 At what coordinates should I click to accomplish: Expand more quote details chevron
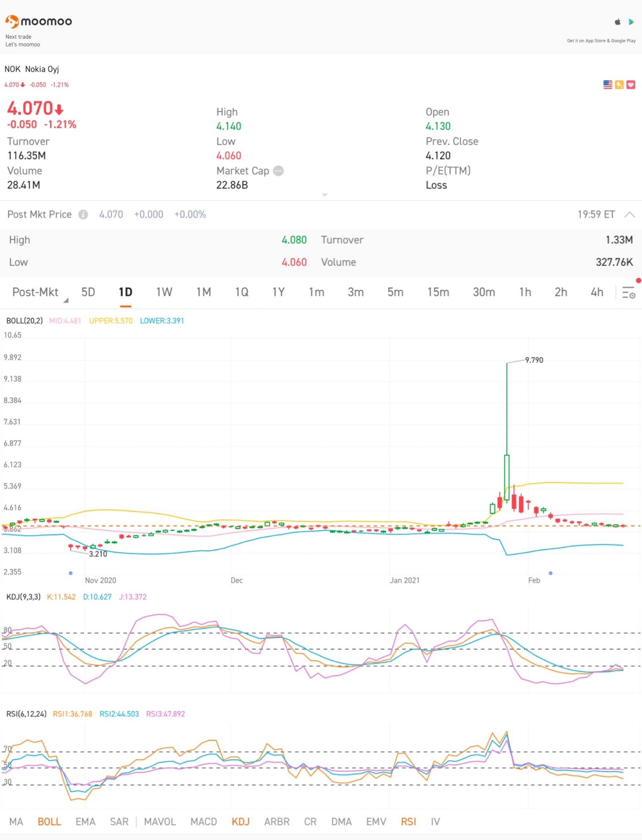click(x=325, y=195)
